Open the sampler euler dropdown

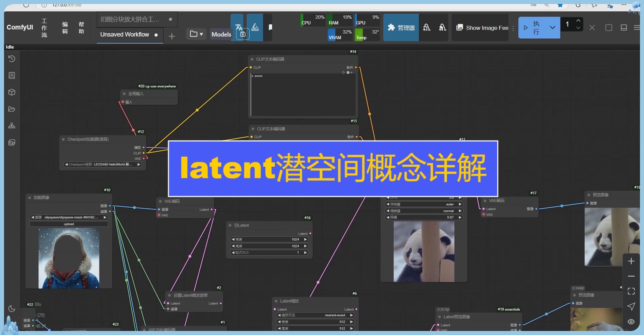[x=424, y=204]
